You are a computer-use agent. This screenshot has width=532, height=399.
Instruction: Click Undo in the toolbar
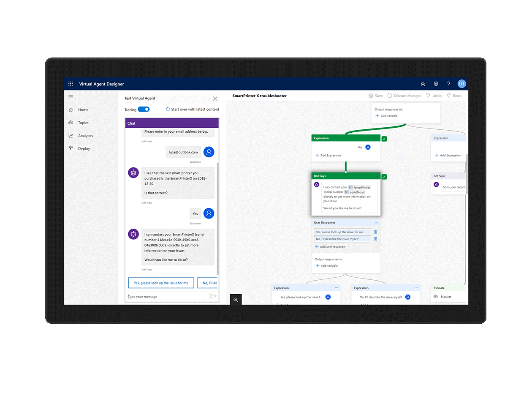tap(434, 96)
